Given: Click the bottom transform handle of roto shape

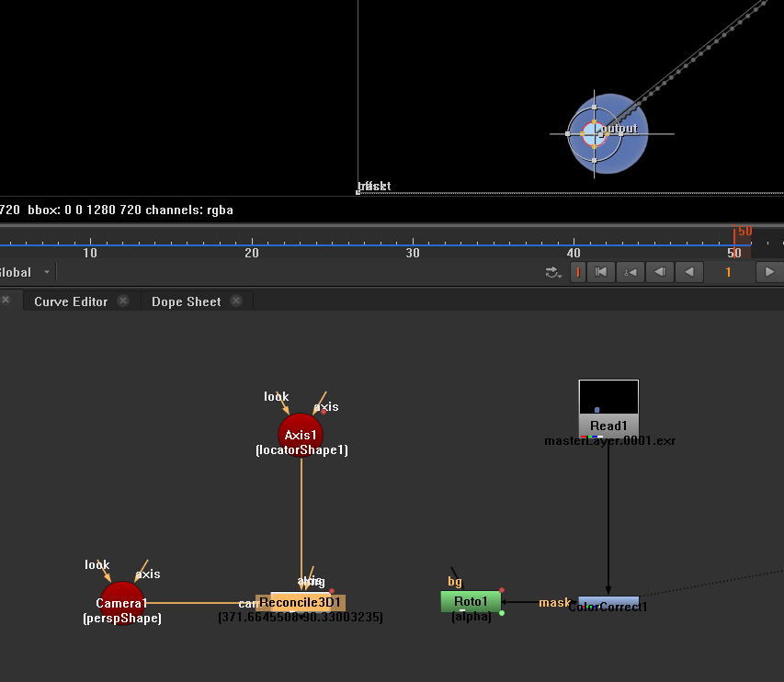Looking at the screenshot, I should 594,161.
